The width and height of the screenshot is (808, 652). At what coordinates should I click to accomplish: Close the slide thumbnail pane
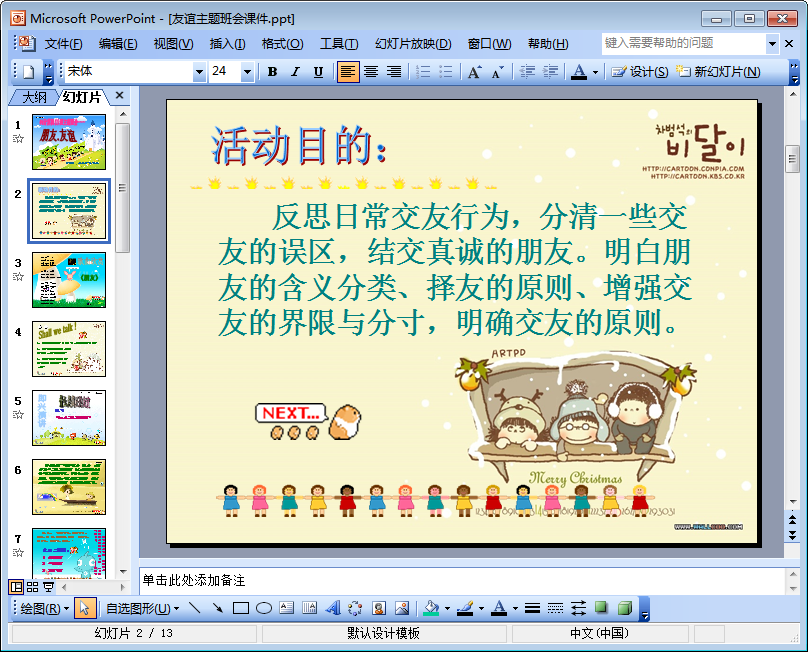coord(120,95)
